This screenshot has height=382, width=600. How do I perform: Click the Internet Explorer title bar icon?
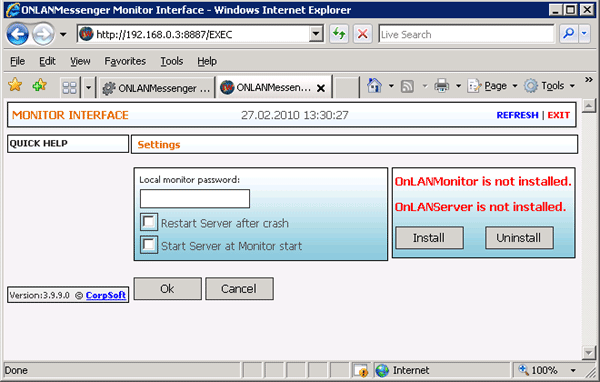[x=12, y=10]
